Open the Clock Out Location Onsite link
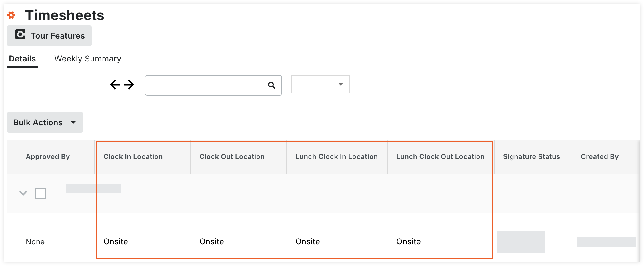Image resolution: width=644 pixels, height=266 pixels. click(x=212, y=241)
